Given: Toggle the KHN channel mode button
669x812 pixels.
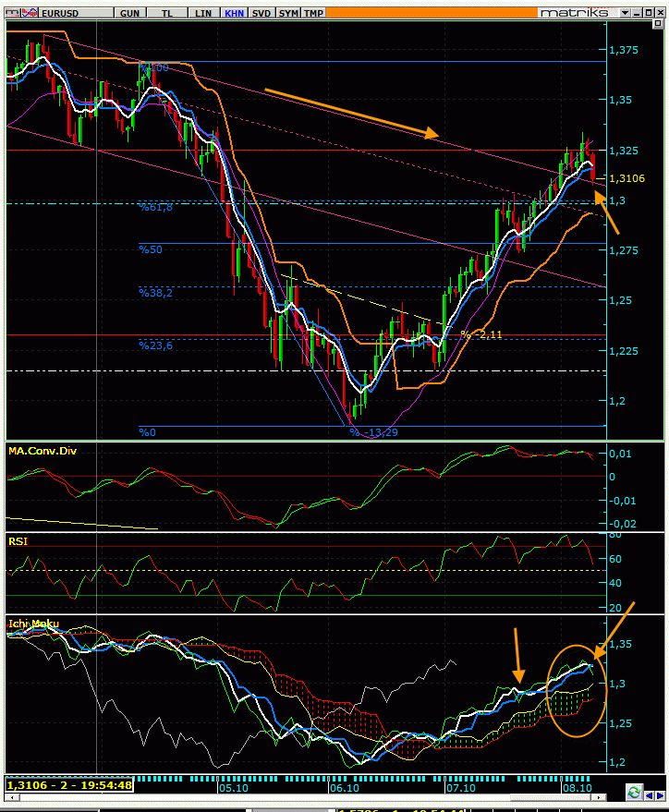Looking at the screenshot, I should click(235, 14).
